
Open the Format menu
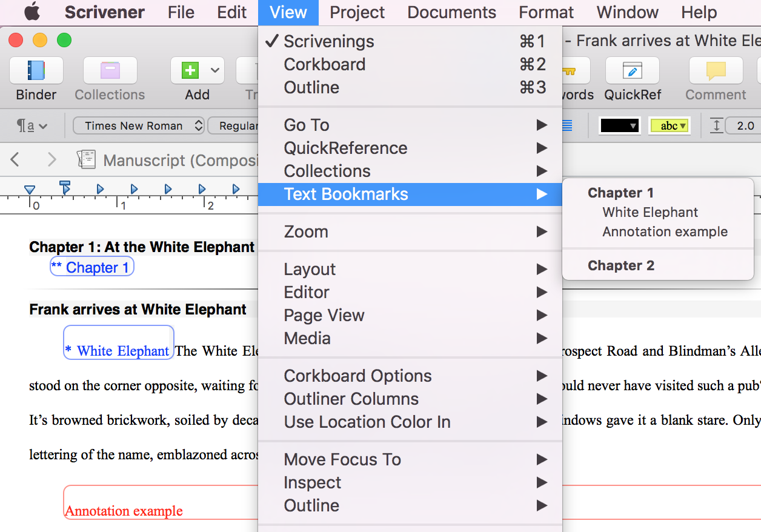(547, 12)
